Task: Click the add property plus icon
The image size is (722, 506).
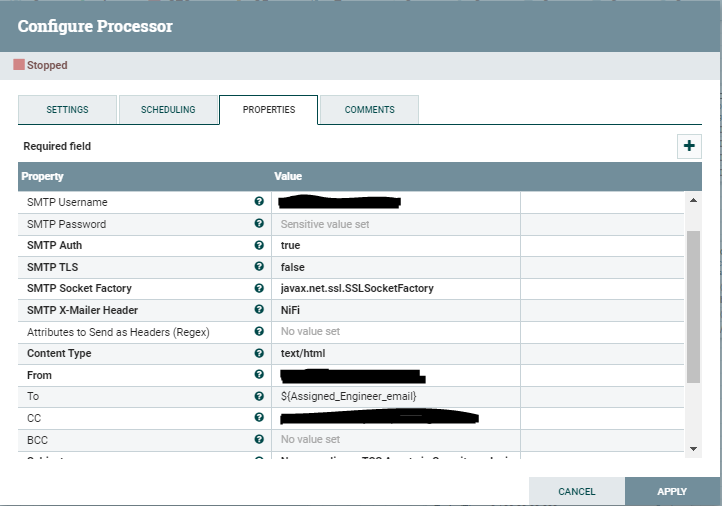Action: click(x=689, y=146)
